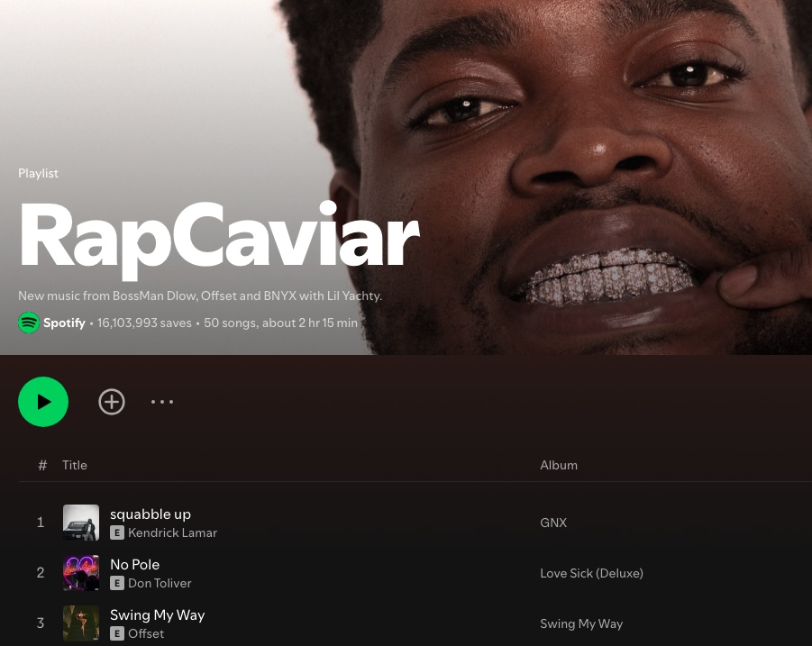Select track number 3 row index

41,623
